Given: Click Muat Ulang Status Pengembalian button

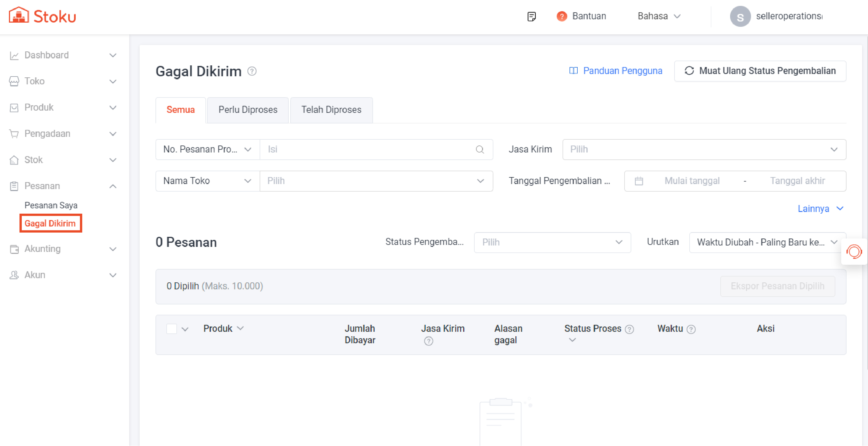Looking at the screenshot, I should click(x=760, y=71).
